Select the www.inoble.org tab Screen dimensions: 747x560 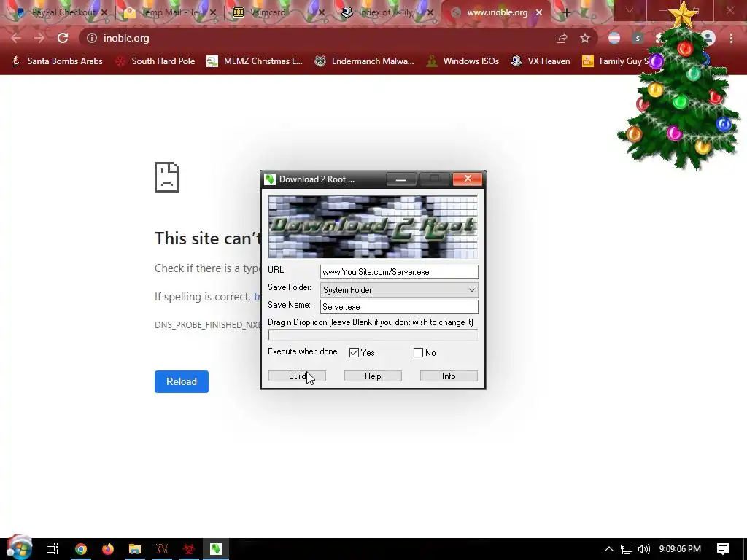click(495, 13)
